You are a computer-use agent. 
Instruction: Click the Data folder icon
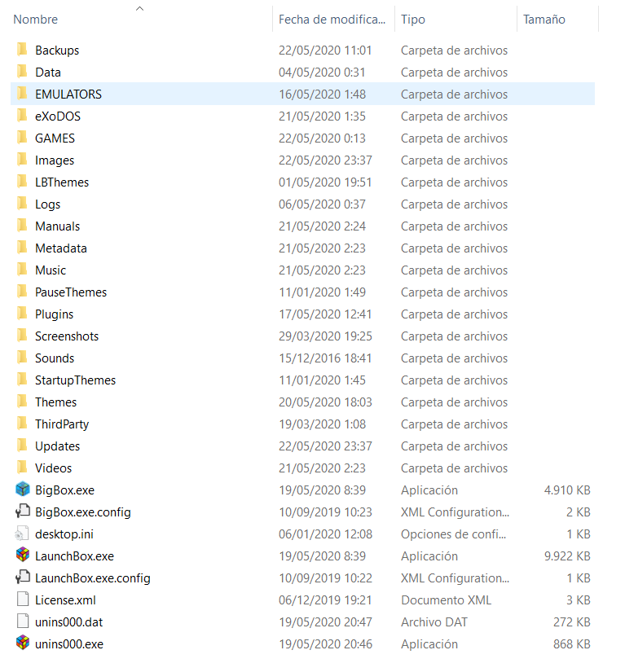pyautogui.click(x=22, y=71)
